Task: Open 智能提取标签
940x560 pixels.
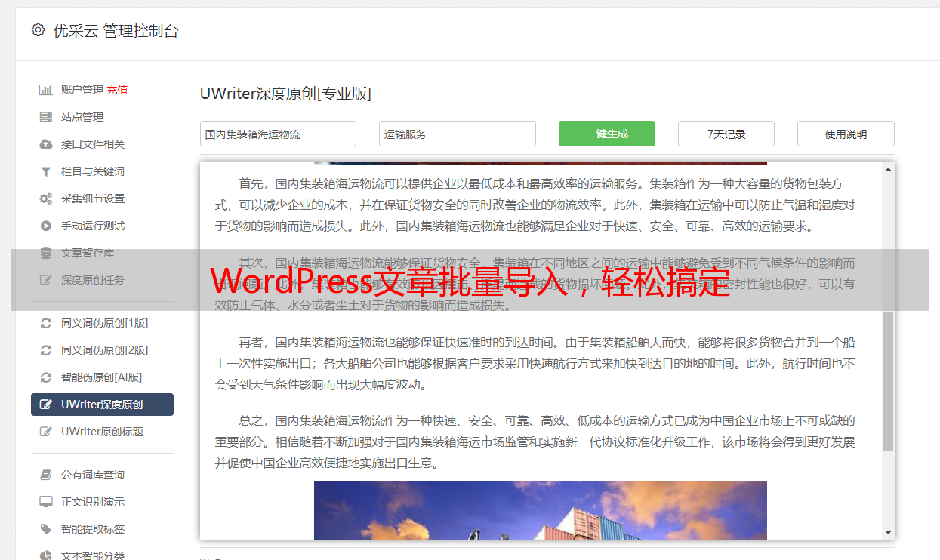Action: click(93, 529)
